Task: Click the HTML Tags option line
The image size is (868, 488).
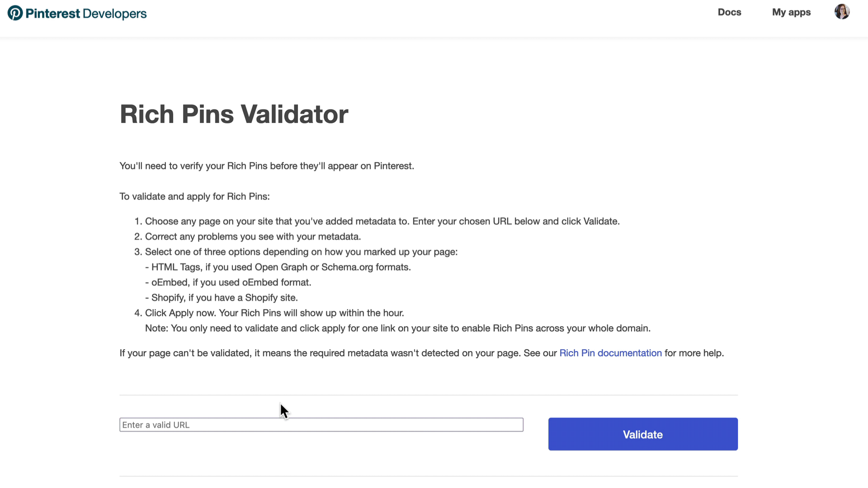Action: [x=278, y=267]
